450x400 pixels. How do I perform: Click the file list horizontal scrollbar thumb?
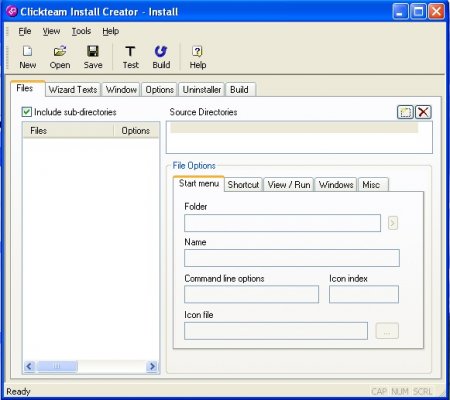point(57,366)
